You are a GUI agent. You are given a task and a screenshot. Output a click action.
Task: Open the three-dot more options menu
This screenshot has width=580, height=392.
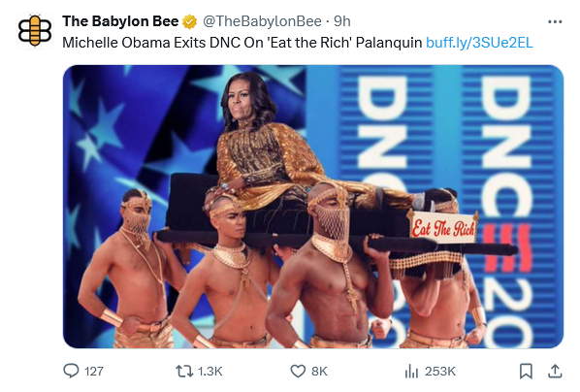555,22
